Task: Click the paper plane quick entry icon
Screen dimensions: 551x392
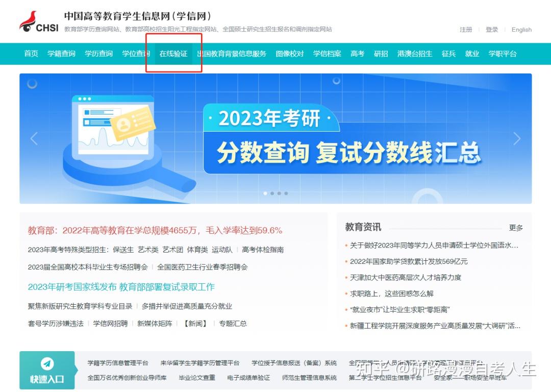Action: pos(47,364)
